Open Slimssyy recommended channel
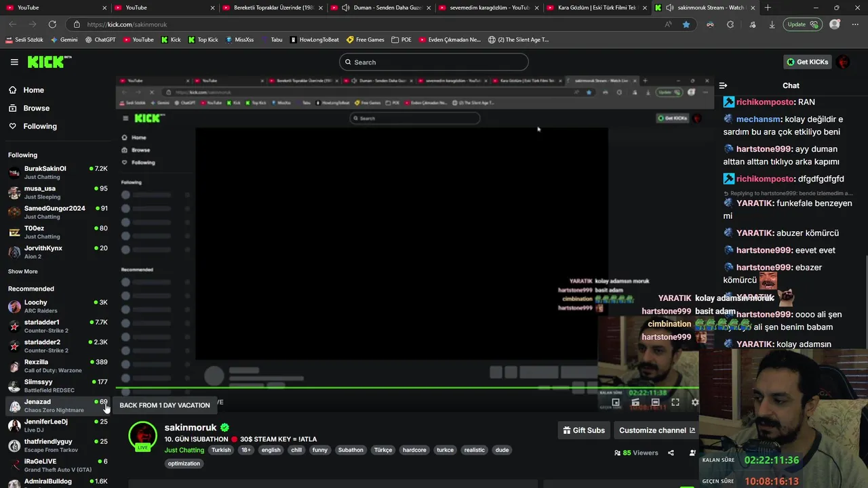Screen dimensions: 868x488 (x=58, y=386)
